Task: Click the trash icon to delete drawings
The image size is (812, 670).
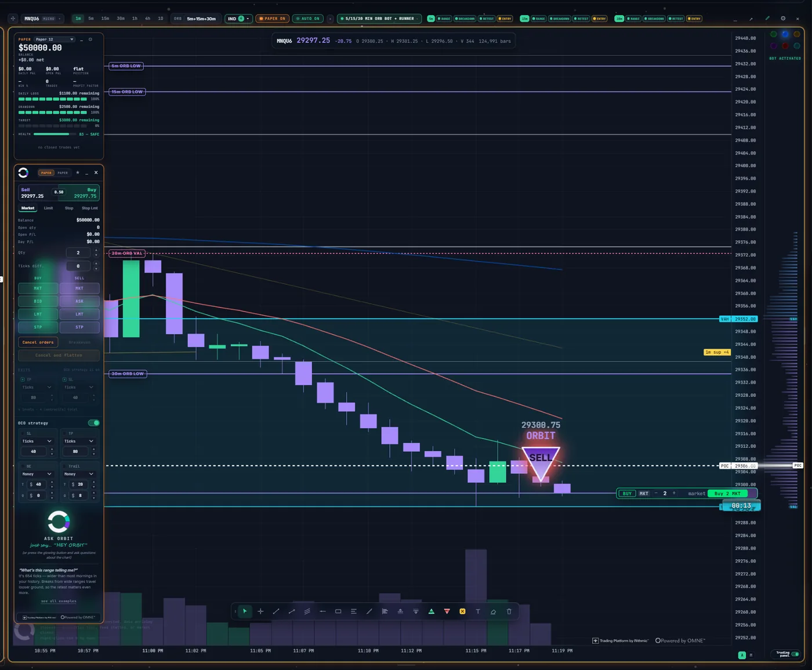Action: 509,611
